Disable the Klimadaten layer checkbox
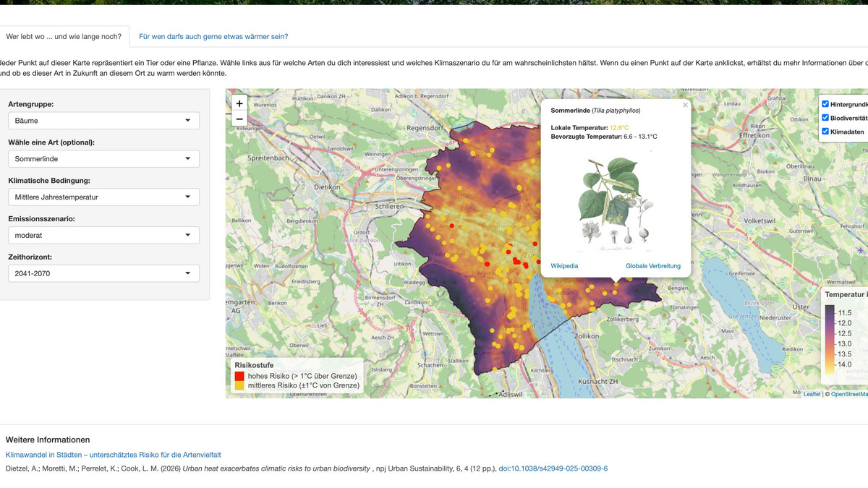The image size is (868, 488). click(825, 132)
